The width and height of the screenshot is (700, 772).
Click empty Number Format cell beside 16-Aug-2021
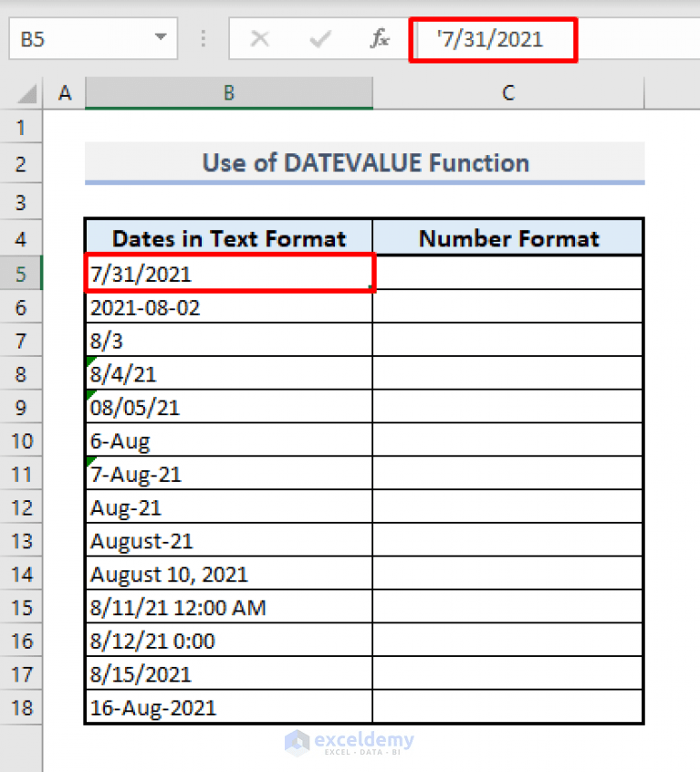tap(507, 707)
